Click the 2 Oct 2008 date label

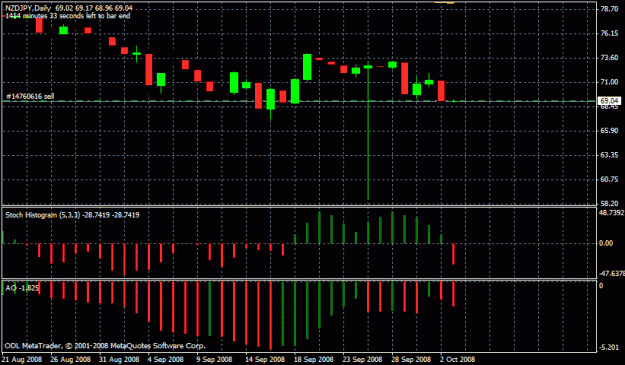click(x=457, y=359)
